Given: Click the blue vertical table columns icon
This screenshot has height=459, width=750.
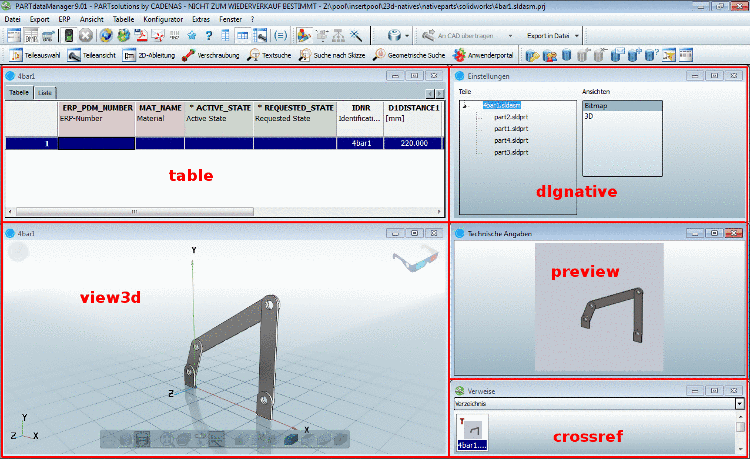Looking at the screenshot, I should pos(225,36).
